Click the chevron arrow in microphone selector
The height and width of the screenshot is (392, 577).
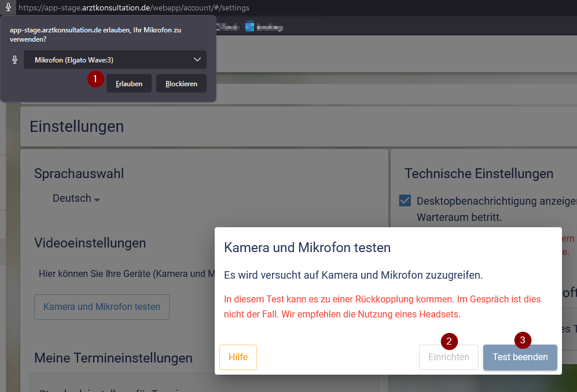point(197,60)
